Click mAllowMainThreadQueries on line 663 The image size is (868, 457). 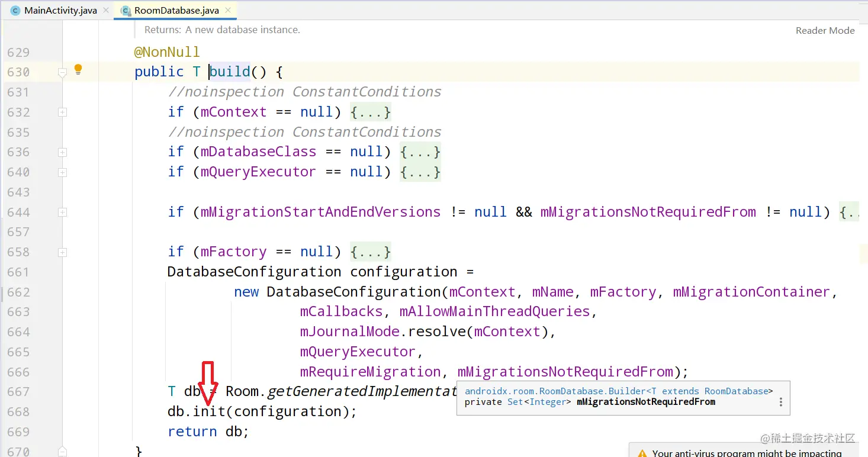(x=494, y=311)
